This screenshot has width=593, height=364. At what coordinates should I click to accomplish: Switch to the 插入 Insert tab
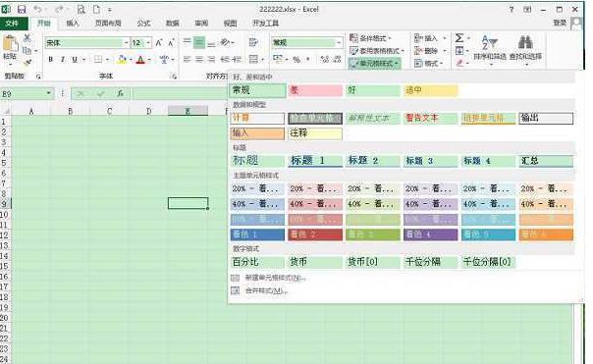click(x=73, y=24)
